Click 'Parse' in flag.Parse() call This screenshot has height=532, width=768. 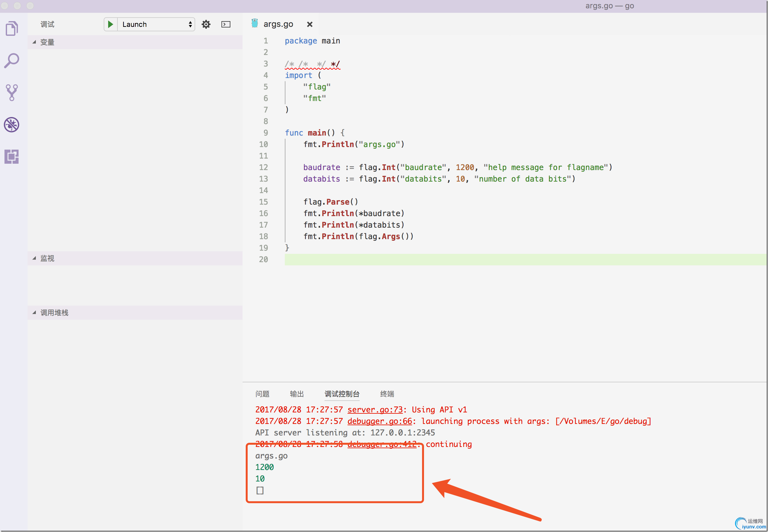click(338, 202)
